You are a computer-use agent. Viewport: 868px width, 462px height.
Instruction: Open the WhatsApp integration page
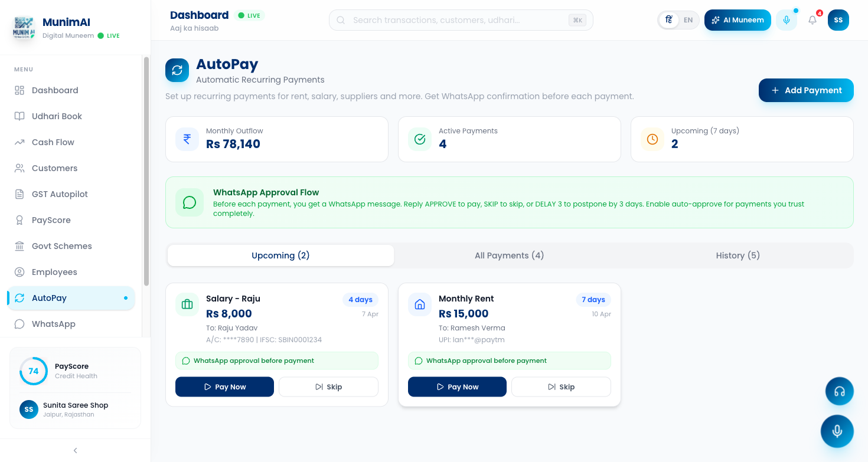coord(53,323)
